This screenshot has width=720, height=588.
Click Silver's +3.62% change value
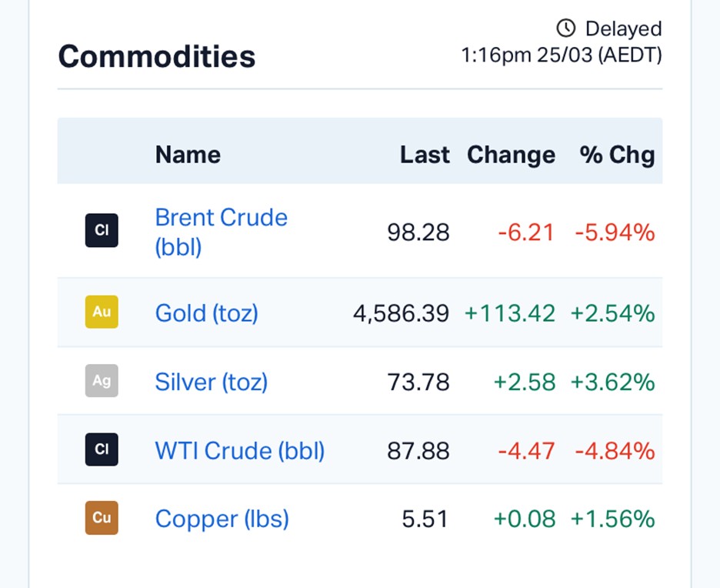tap(612, 382)
